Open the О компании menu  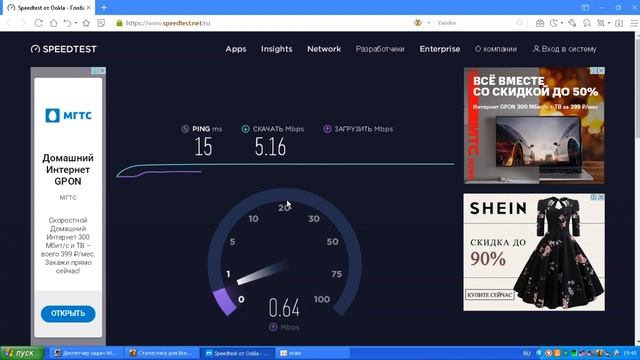pos(496,49)
